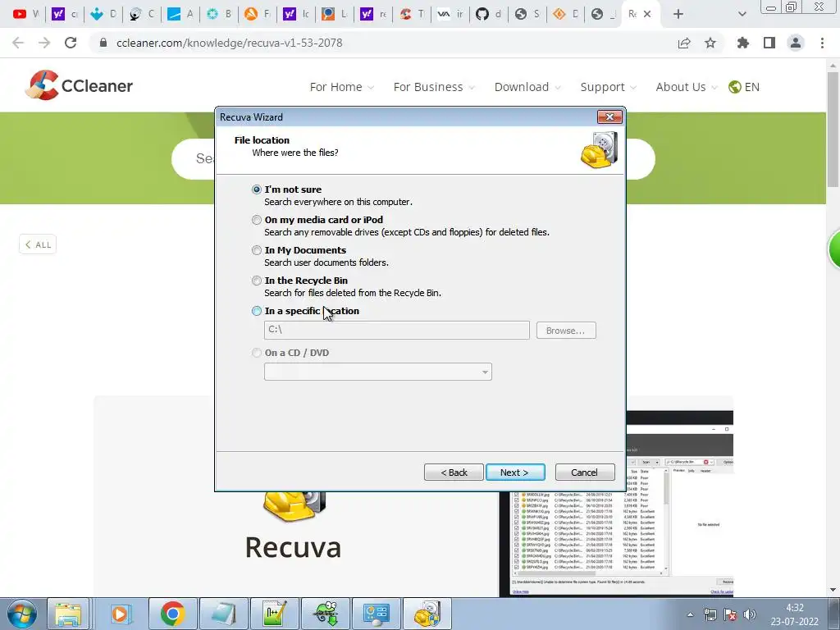Open the Chrome profile avatar
The width and height of the screenshot is (840, 630).
tap(796, 43)
